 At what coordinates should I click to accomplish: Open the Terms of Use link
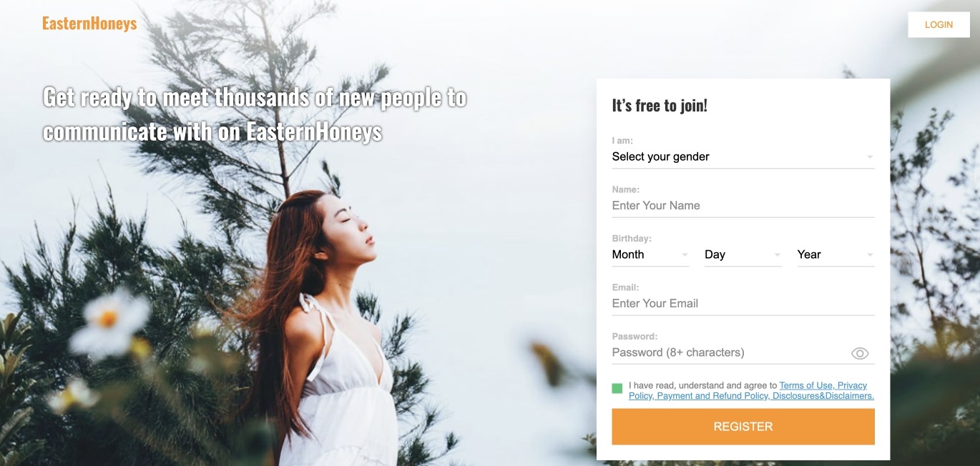(806, 385)
